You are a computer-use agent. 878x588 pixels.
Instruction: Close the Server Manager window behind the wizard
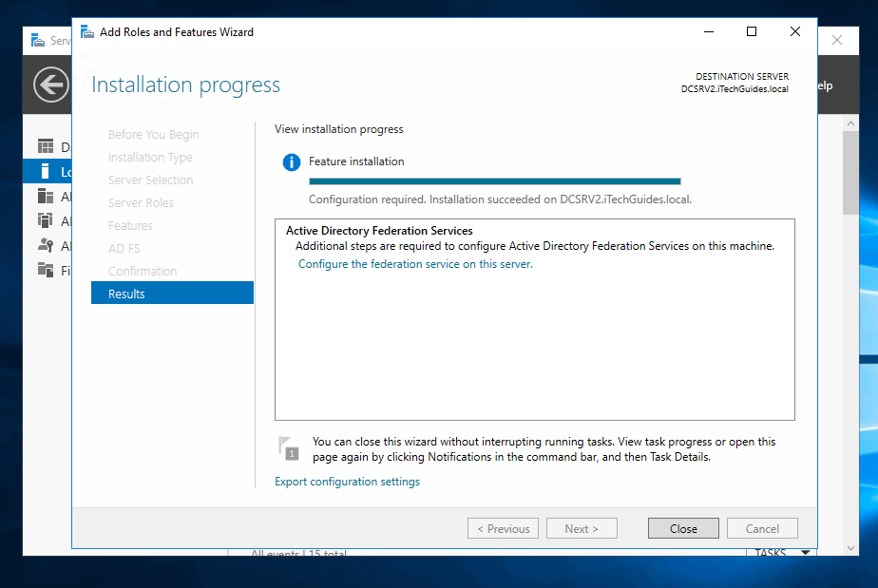tap(837, 40)
